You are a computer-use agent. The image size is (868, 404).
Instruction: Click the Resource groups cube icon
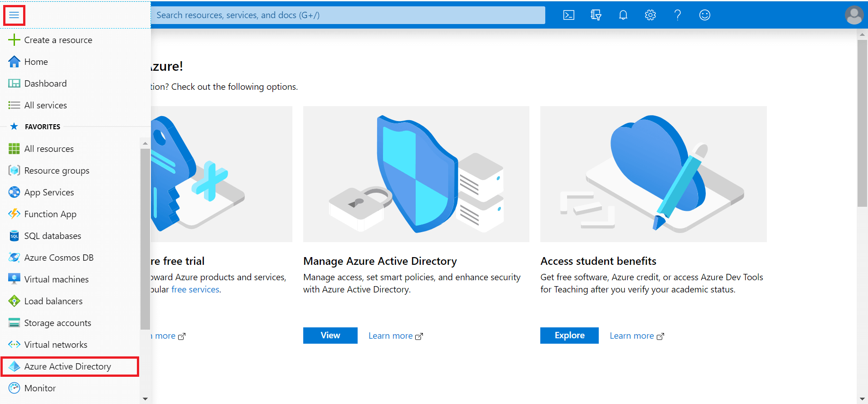[x=14, y=170]
